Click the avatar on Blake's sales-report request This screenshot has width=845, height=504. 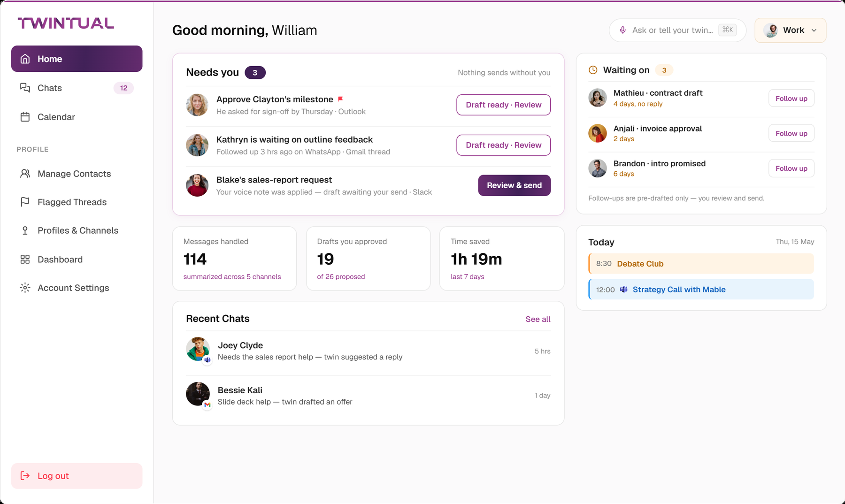[197, 185]
